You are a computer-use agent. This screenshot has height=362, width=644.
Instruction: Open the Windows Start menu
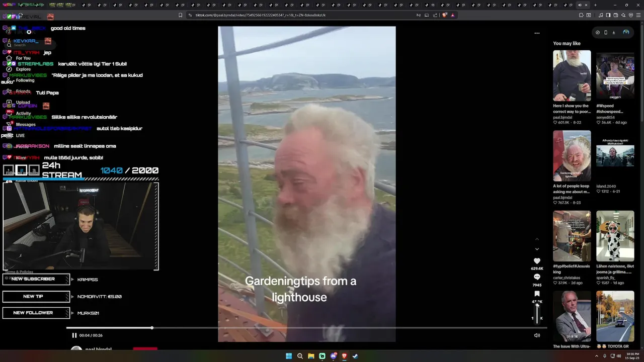pyautogui.click(x=289, y=356)
